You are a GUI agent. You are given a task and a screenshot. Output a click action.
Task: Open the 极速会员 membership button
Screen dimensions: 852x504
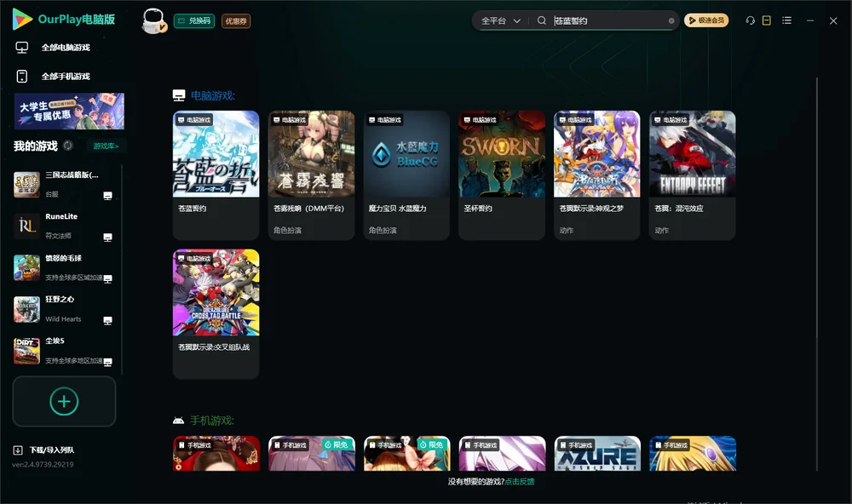[x=706, y=20]
